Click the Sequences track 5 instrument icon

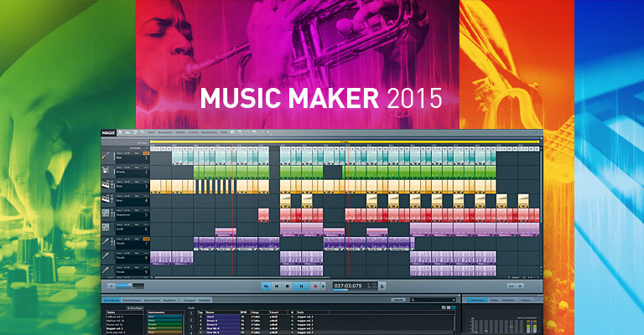point(106,214)
